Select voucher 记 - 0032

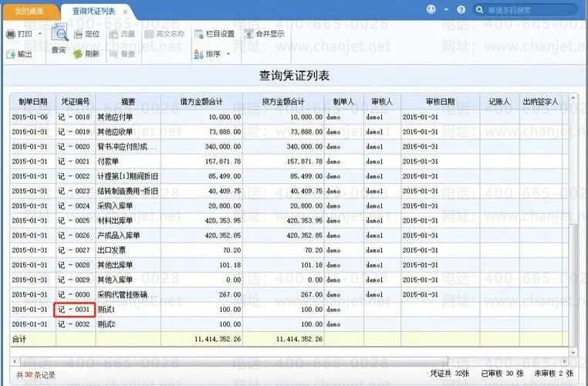tap(74, 324)
